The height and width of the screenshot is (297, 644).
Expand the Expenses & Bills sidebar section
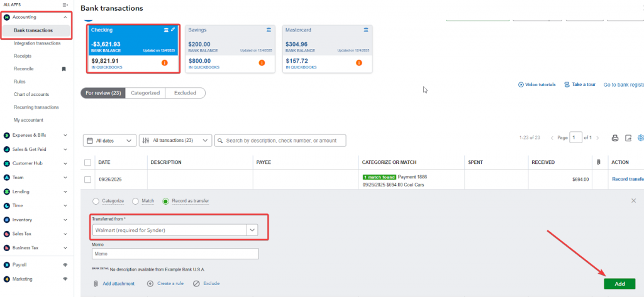point(66,134)
